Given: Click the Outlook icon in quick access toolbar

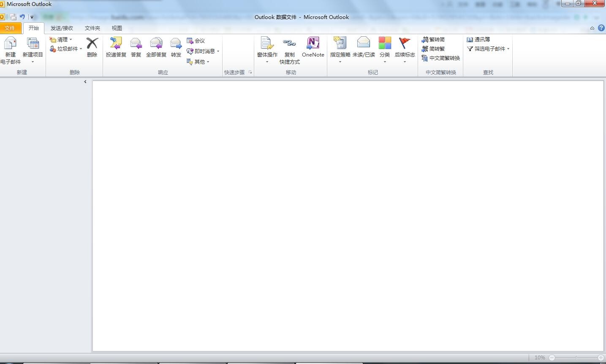Looking at the screenshot, I should pos(2,17).
